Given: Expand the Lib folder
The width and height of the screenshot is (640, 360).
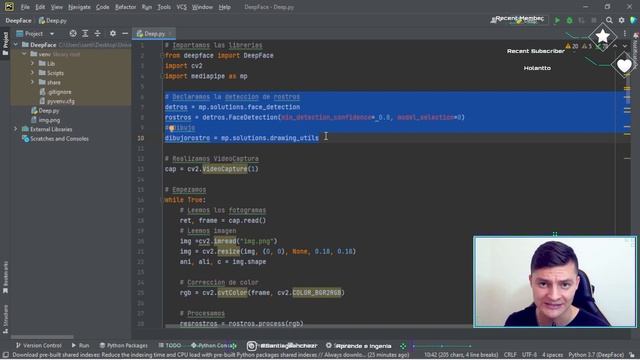Looking at the screenshot, I should click(33, 63).
